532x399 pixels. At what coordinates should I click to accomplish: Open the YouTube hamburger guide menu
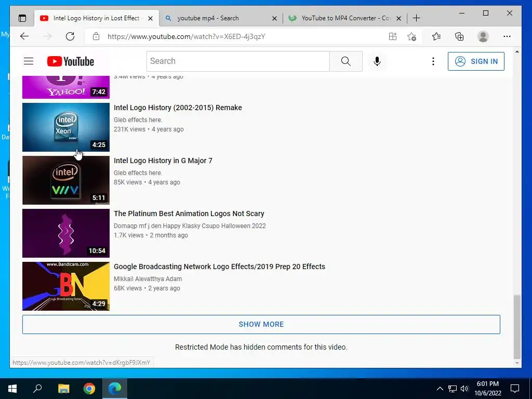[x=29, y=61]
